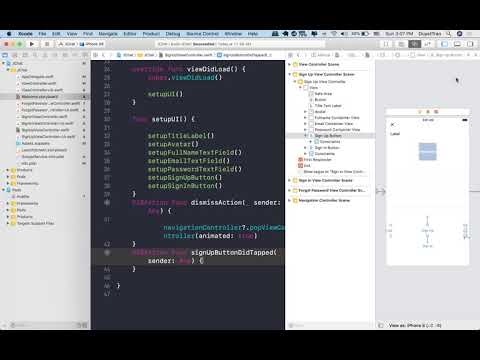Viewport: 480px width, 360px height.
Task: Open the Help menu
Action: coord(253,34)
